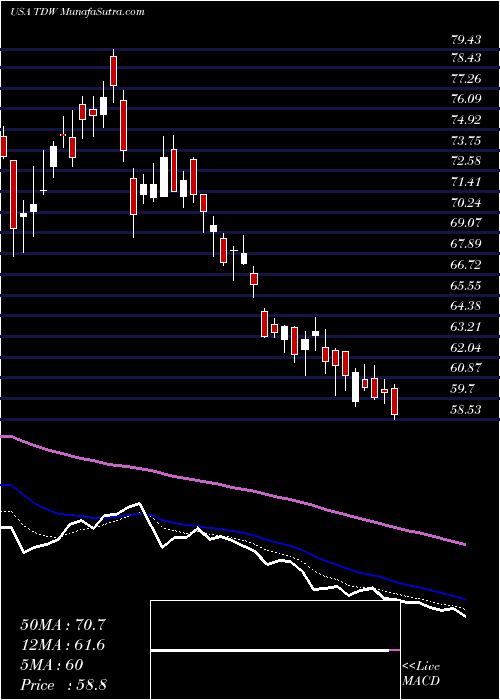Click the 65.55 price axis label

coord(466,285)
